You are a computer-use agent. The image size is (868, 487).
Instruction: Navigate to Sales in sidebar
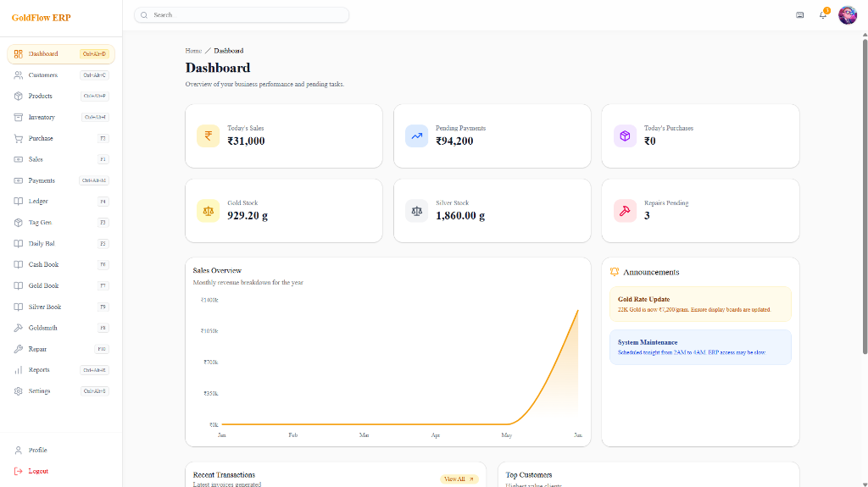tap(61, 159)
